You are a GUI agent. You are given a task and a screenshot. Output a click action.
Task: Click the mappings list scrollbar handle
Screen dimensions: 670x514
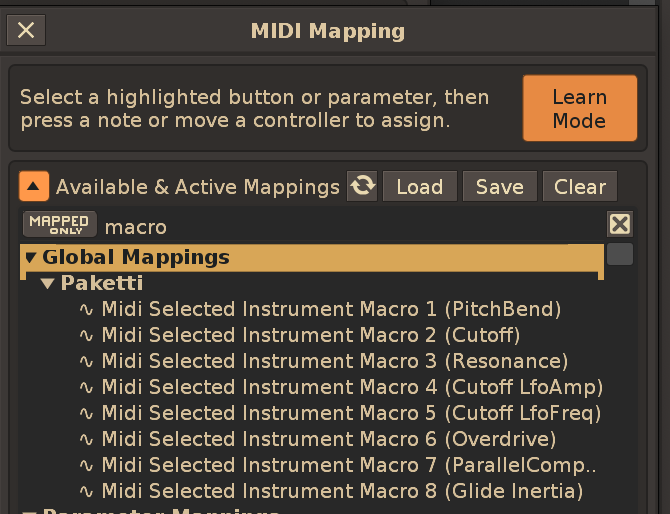click(620, 254)
